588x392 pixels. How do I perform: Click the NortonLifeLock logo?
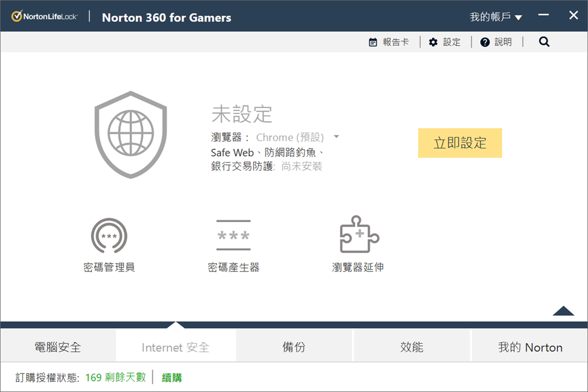pyautogui.click(x=45, y=17)
